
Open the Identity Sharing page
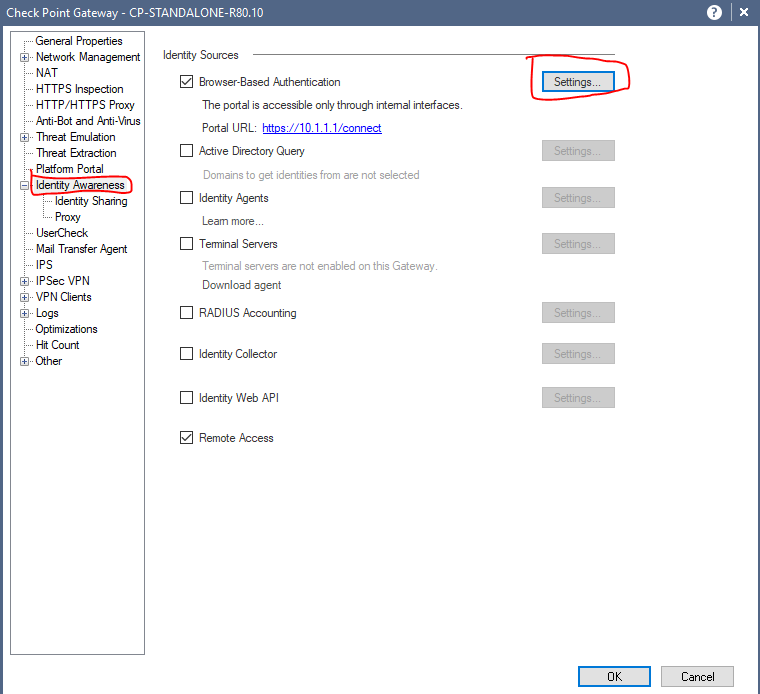[91, 201]
